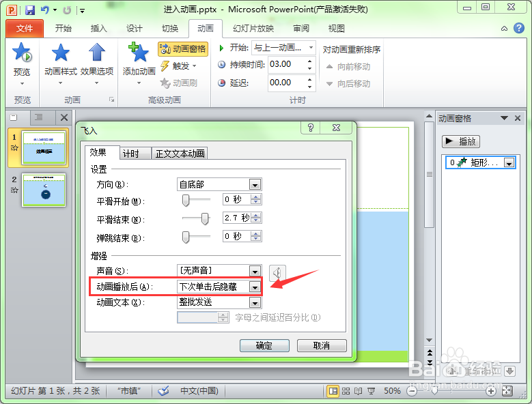Select the Slides tab icon in the left pane

click(14, 117)
